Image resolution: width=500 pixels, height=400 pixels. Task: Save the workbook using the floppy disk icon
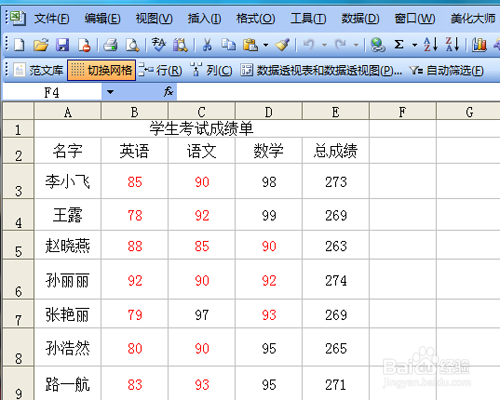tap(62, 44)
